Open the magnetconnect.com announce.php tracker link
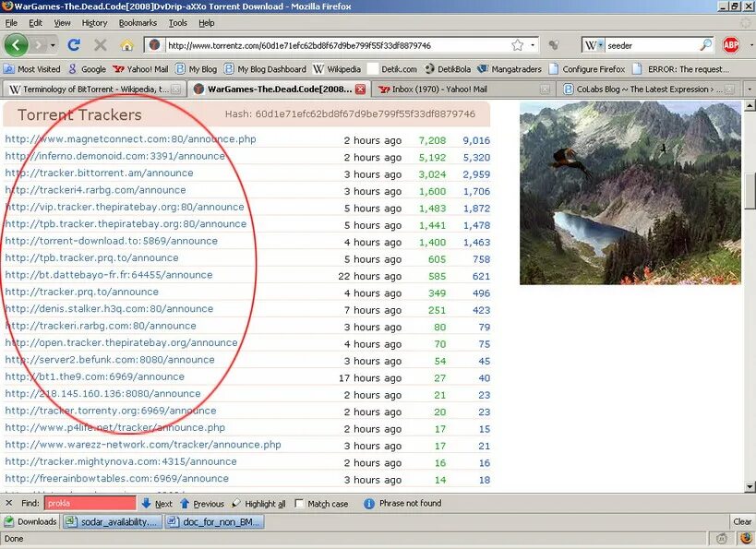 (130, 138)
